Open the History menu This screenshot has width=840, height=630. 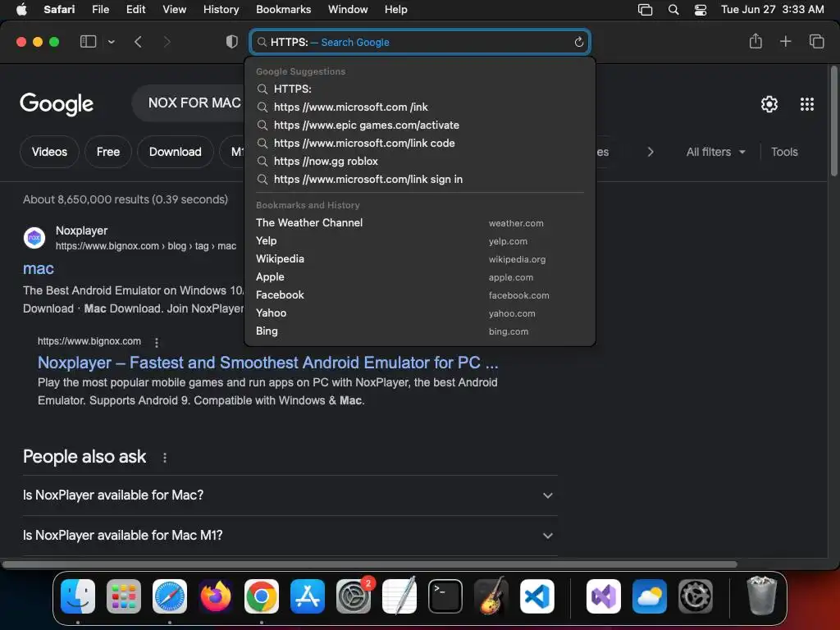[221, 10]
